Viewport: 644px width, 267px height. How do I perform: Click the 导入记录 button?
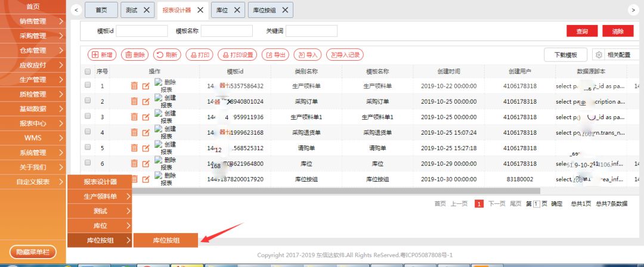[x=345, y=55]
